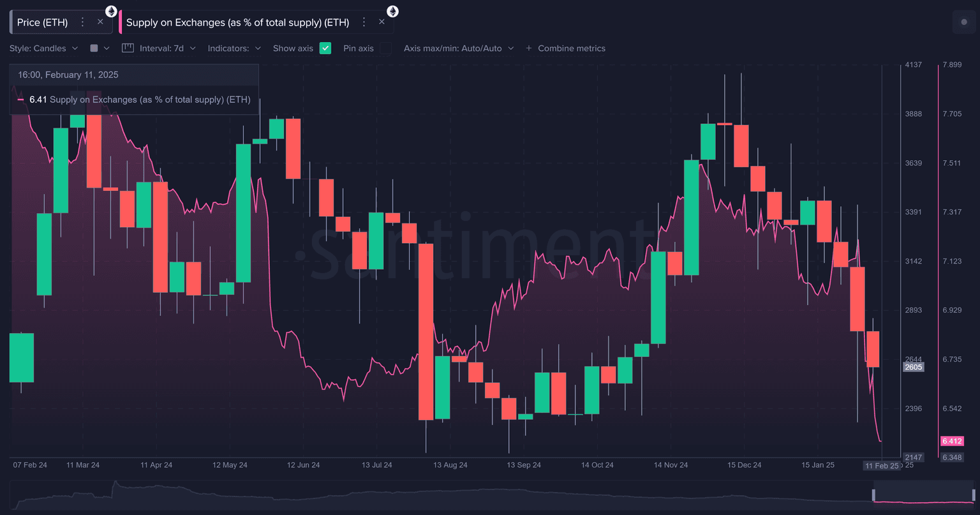
Task: Click the ruler icon beside Interval
Action: [x=128, y=48]
